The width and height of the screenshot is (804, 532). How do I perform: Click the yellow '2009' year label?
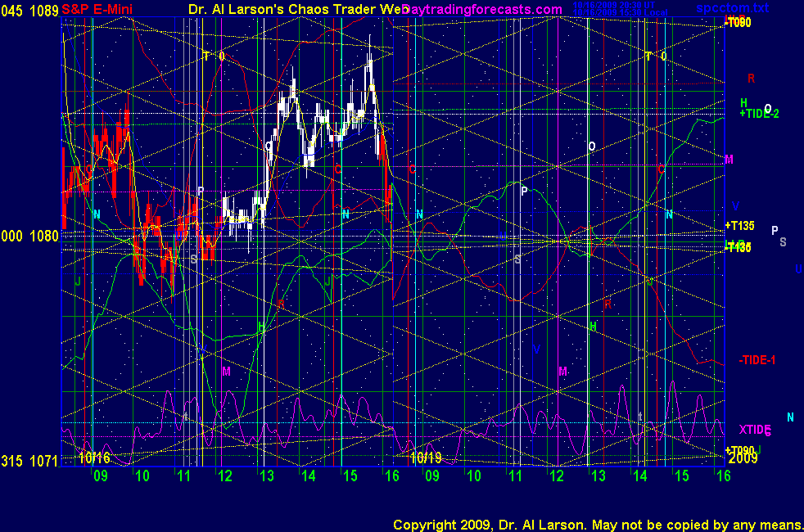(743, 458)
